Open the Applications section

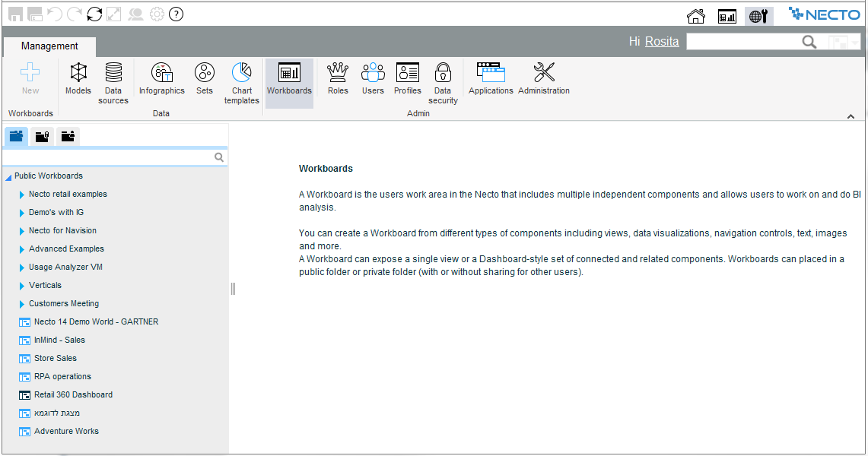click(491, 79)
